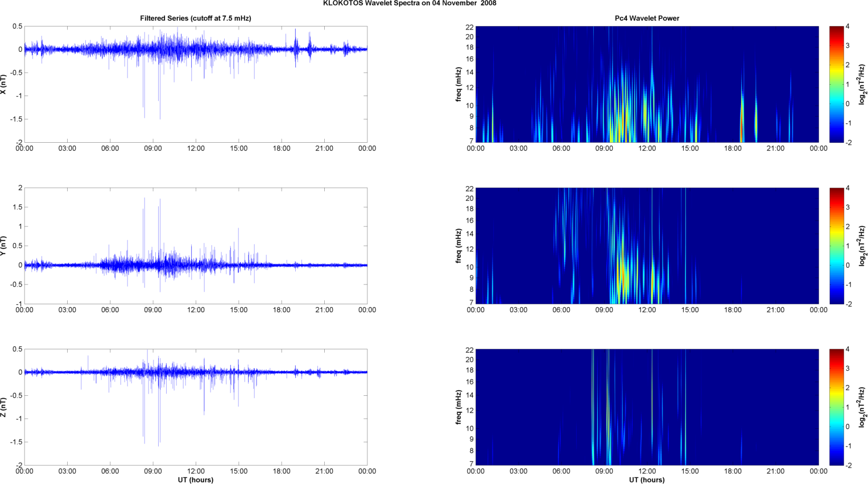
Task: Click the -1.5 tick on the Z (nT) axis
Action: [16, 442]
